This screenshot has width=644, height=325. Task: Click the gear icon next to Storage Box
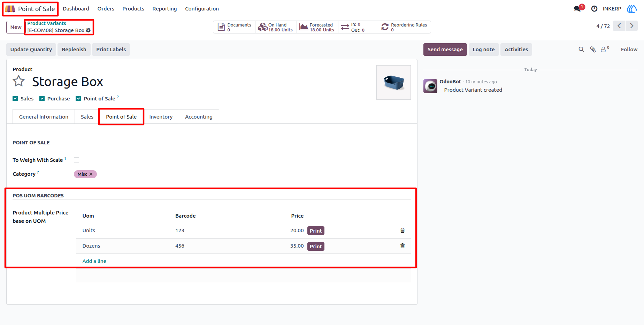[x=89, y=30]
